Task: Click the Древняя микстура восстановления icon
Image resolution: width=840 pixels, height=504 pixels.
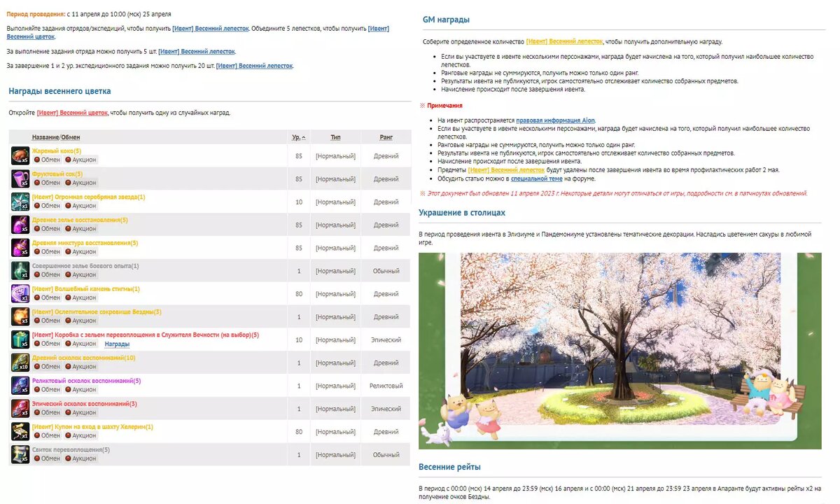Action: pos(20,248)
